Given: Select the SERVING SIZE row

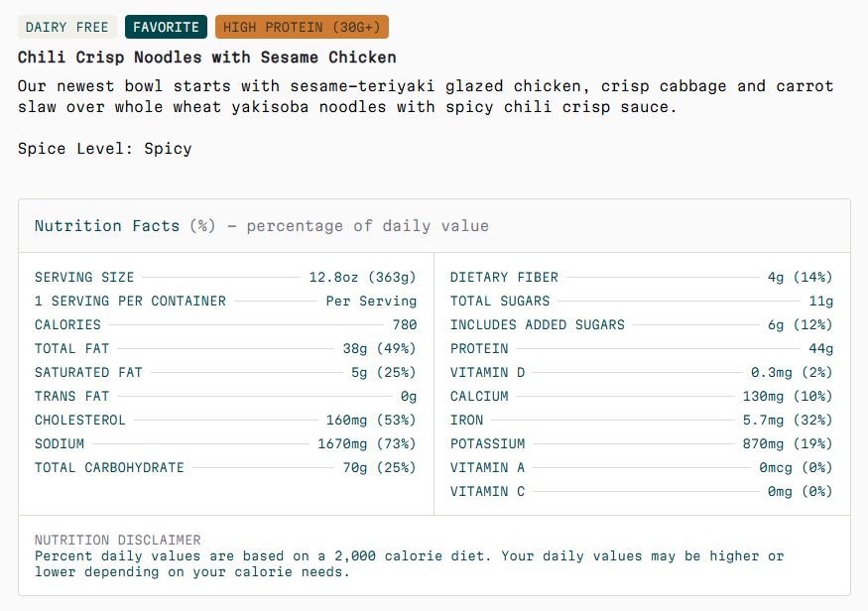Looking at the screenshot, I should coord(225,277).
